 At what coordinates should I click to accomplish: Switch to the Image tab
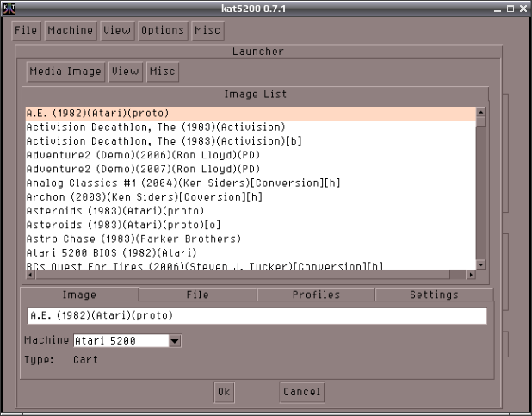pyautogui.click(x=79, y=295)
